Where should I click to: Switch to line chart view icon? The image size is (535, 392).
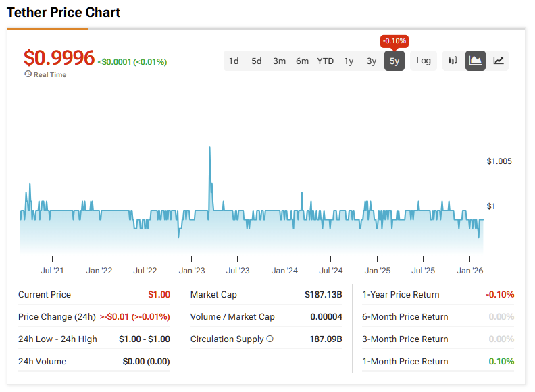click(498, 61)
